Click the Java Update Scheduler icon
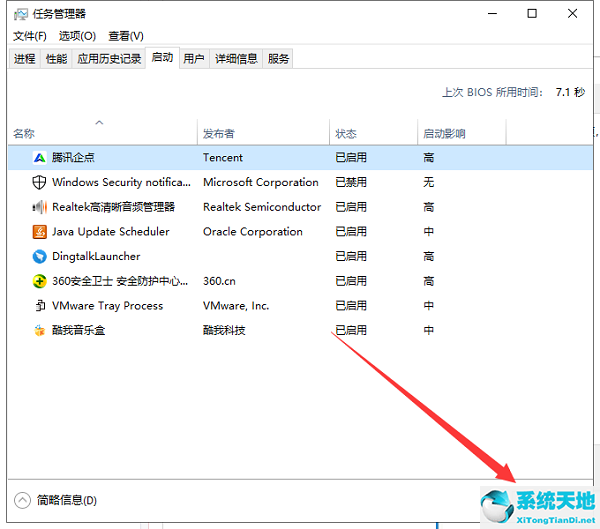Image resolution: width=600 pixels, height=529 pixels. (x=39, y=232)
